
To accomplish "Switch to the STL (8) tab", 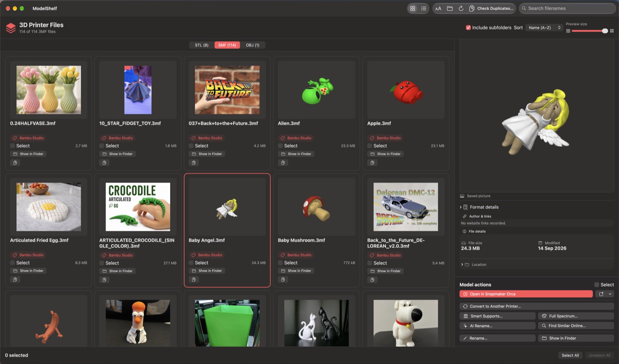I will click(202, 45).
